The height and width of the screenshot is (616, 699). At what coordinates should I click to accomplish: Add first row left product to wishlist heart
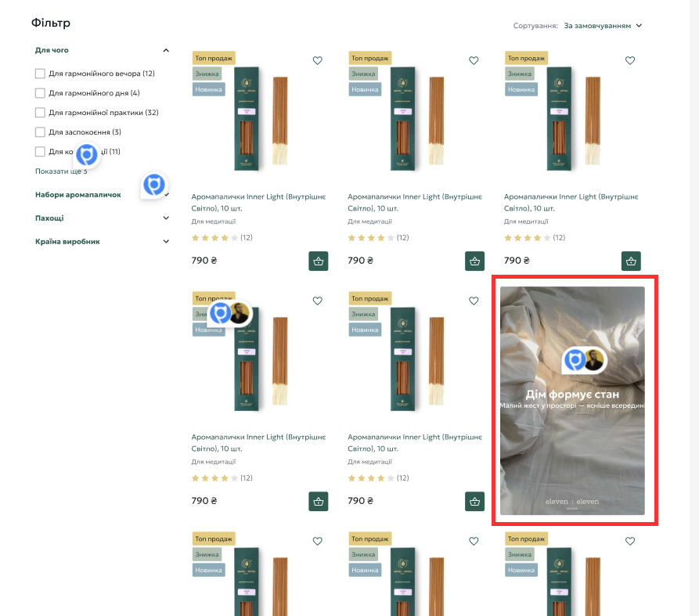click(317, 60)
